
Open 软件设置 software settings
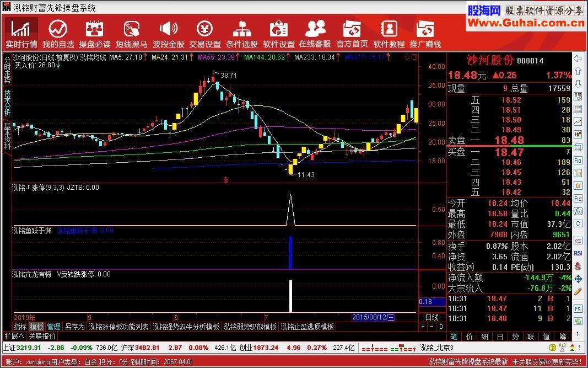(279, 33)
